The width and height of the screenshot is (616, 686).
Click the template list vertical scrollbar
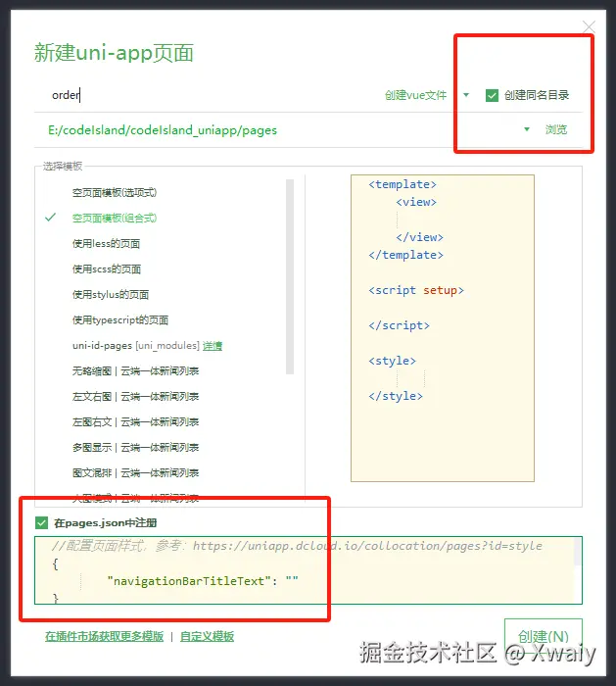[x=290, y=276]
